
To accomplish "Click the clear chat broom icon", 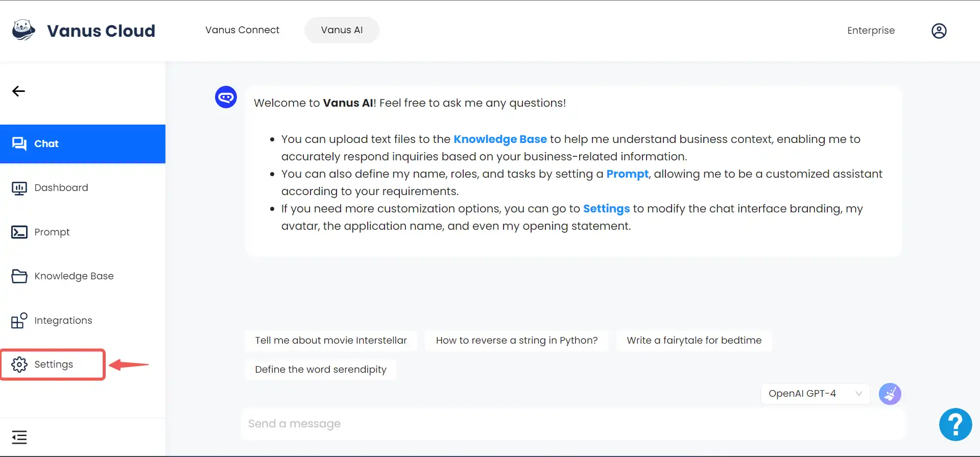I will click(x=890, y=394).
